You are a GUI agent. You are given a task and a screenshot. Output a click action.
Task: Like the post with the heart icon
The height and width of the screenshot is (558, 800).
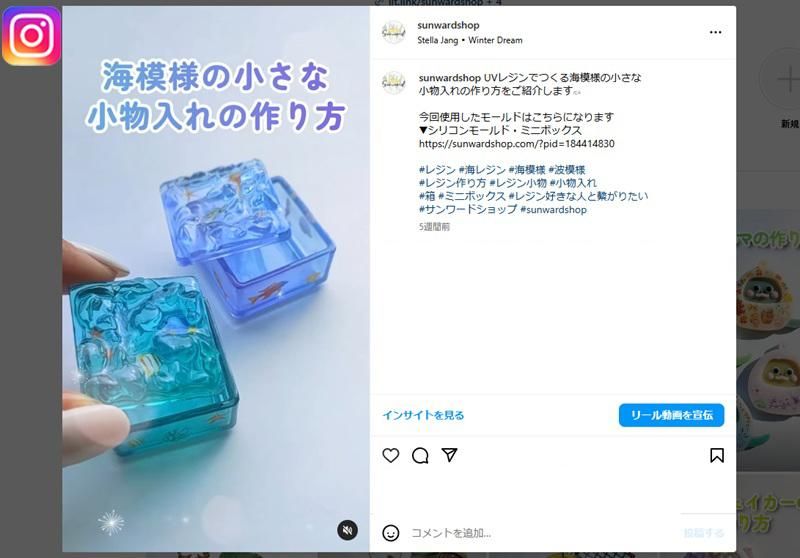click(391, 455)
